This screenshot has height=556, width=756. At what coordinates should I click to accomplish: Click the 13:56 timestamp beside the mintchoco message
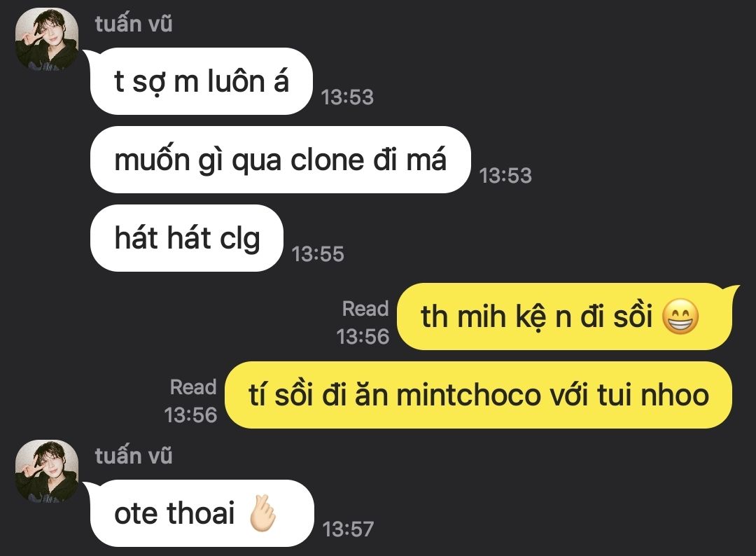(190, 415)
